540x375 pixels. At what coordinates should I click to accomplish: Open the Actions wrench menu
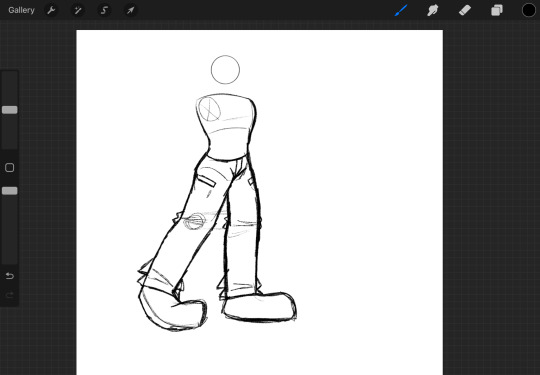pyautogui.click(x=51, y=10)
